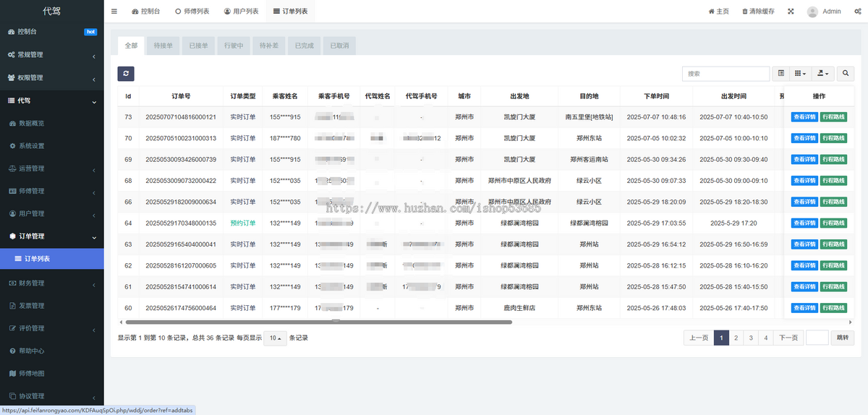The height and width of the screenshot is (415, 868).
Task: Toggle the table card view icon
Action: pos(781,74)
